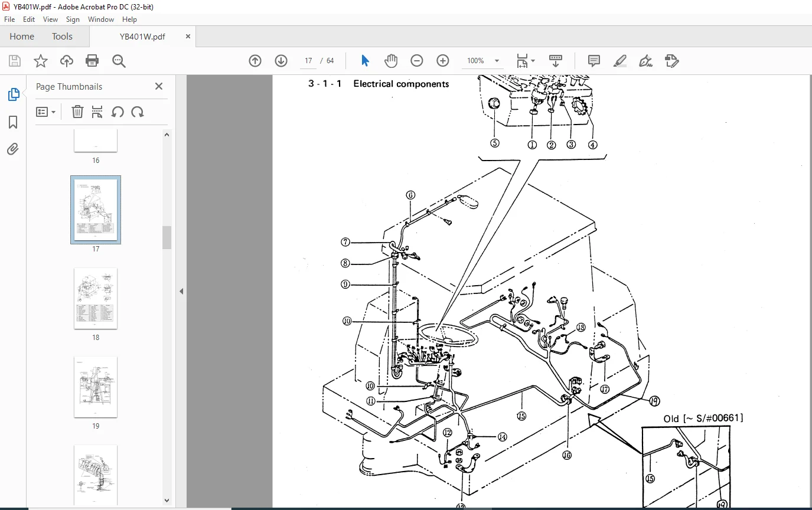Open the stamp/share tool icon
812x510 pixels.
[x=672, y=61]
